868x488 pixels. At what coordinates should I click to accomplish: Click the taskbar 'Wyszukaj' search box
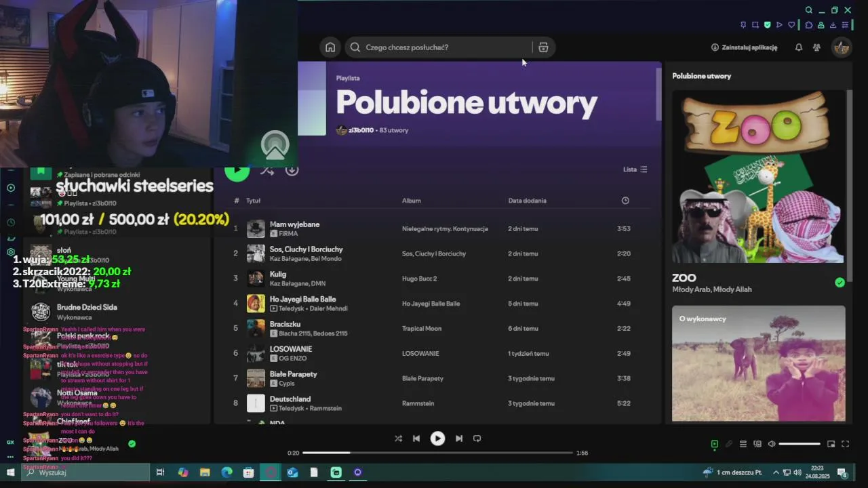coord(85,472)
